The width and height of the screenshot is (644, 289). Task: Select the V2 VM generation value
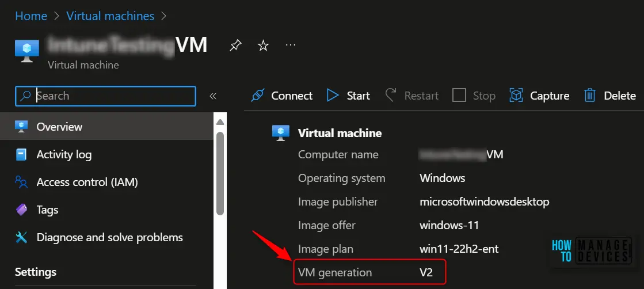pyautogui.click(x=426, y=272)
